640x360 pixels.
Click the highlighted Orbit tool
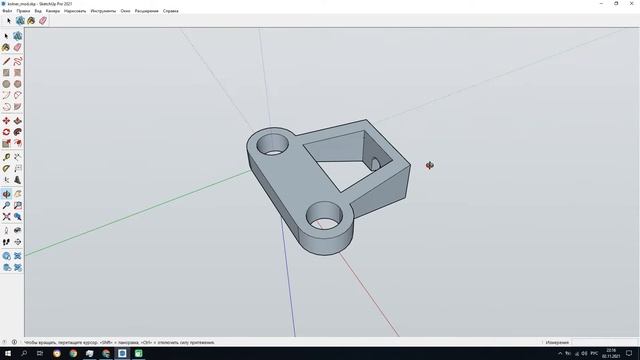click(x=6, y=194)
